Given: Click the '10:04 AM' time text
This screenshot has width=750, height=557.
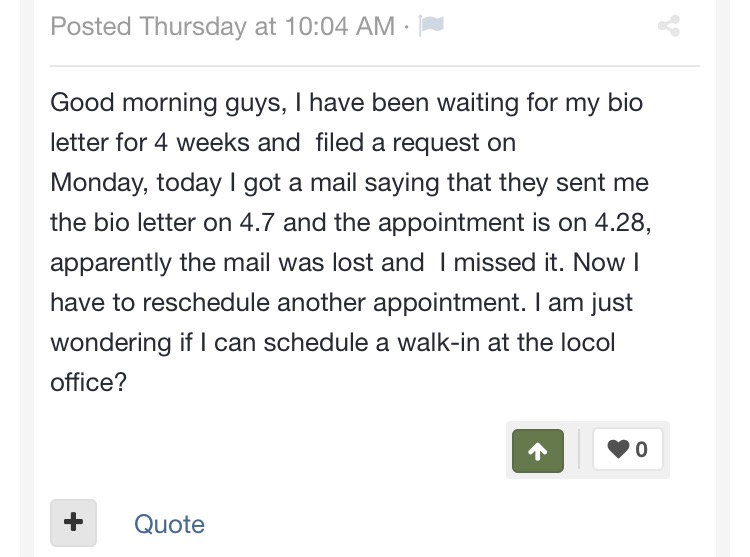Looking at the screenshot, I should pos(340,26).
